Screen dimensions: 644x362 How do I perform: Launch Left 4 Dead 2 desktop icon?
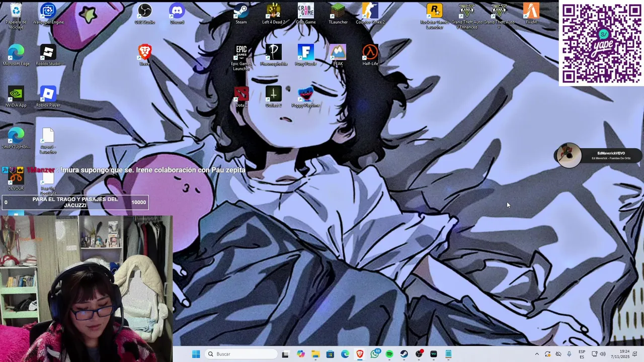click(x=274, y=14)
